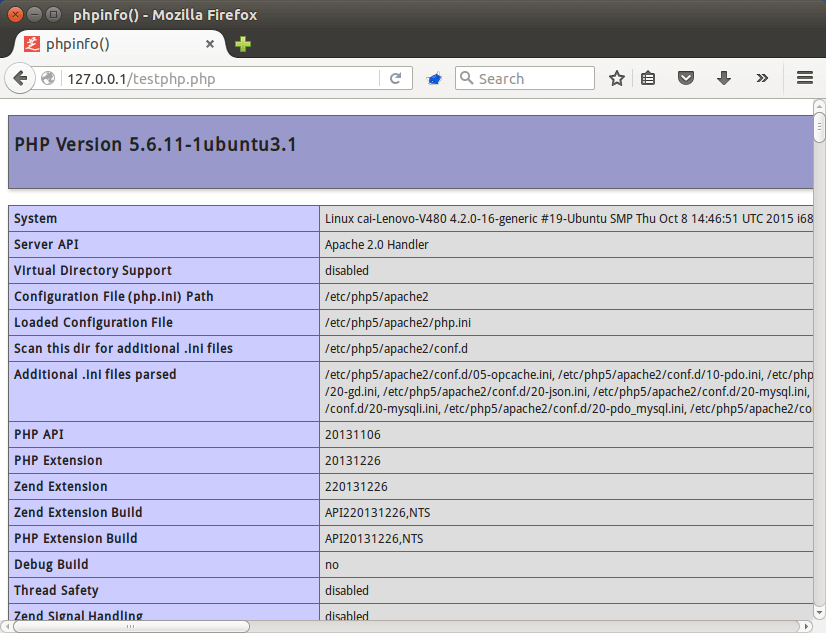
Task: Click the Apache 2.0 Handler value
Action: tap(377, 244)
